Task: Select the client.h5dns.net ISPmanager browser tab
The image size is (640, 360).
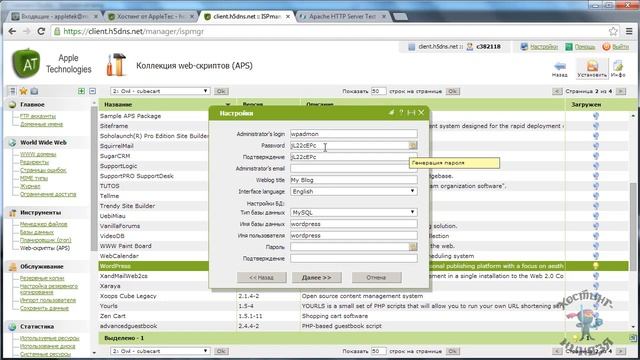Action: [247, 16]
